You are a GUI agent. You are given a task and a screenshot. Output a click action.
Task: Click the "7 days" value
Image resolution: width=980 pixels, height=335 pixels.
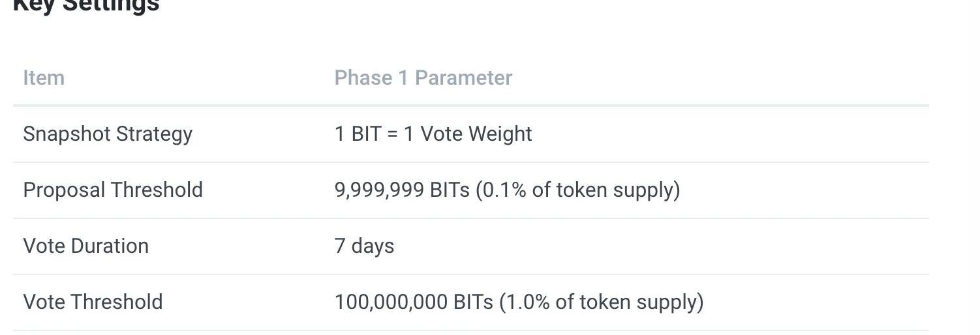(364, 246)
